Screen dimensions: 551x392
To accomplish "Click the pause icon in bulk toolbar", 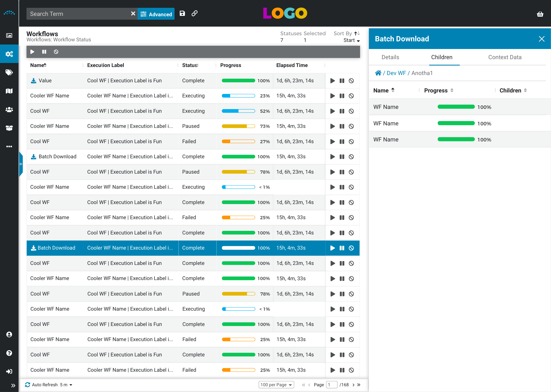I will pos(44,52).
